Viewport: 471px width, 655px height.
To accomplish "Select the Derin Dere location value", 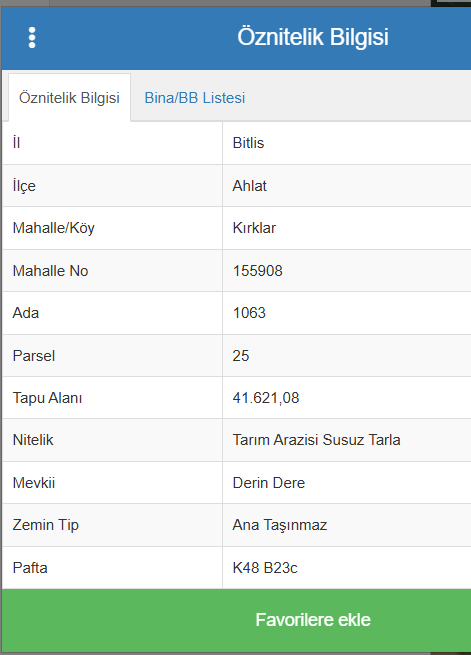I will 269,483.
